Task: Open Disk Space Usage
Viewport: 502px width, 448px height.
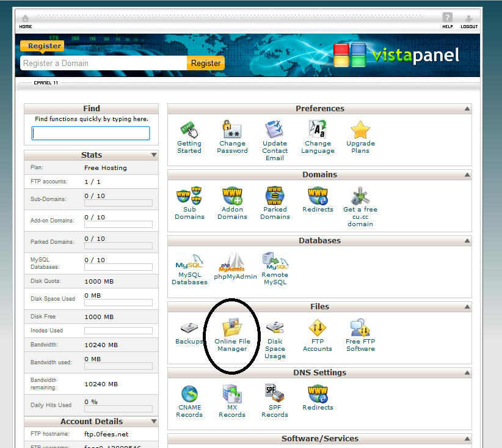Action: [x=275, y=340]
